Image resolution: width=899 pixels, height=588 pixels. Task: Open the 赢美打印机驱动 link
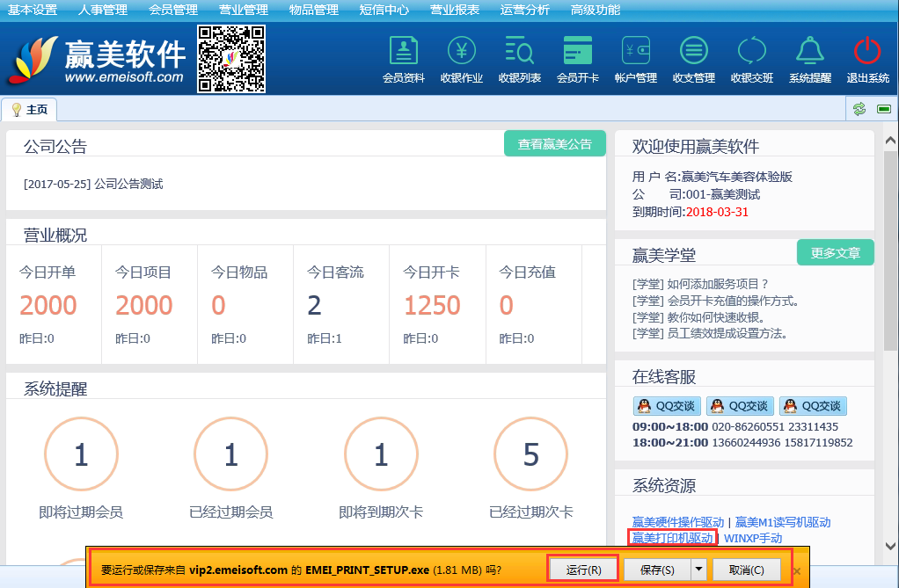click(x=672, y=538)
